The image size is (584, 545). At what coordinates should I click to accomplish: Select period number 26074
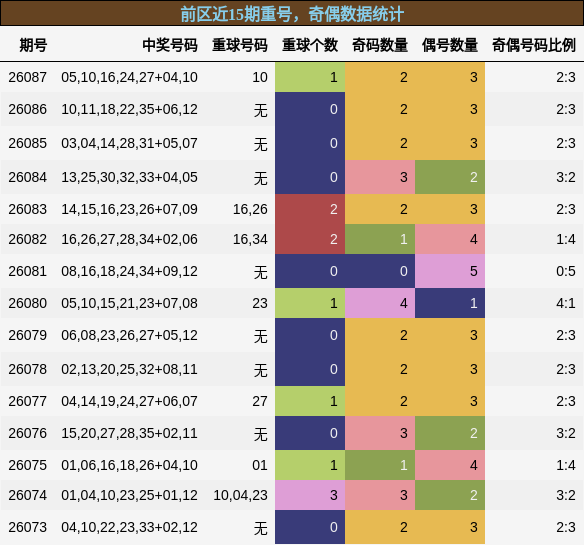[28, 495]
